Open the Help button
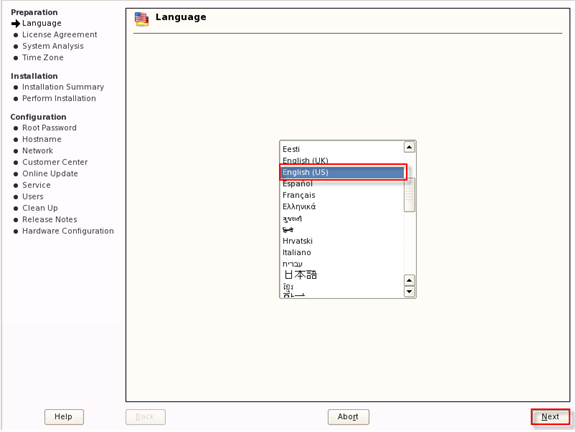The image size is (575, 432). (64, 417)
